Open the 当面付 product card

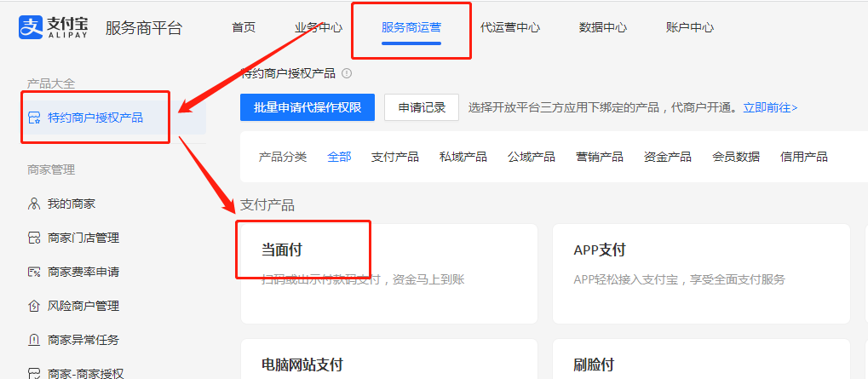389,274
